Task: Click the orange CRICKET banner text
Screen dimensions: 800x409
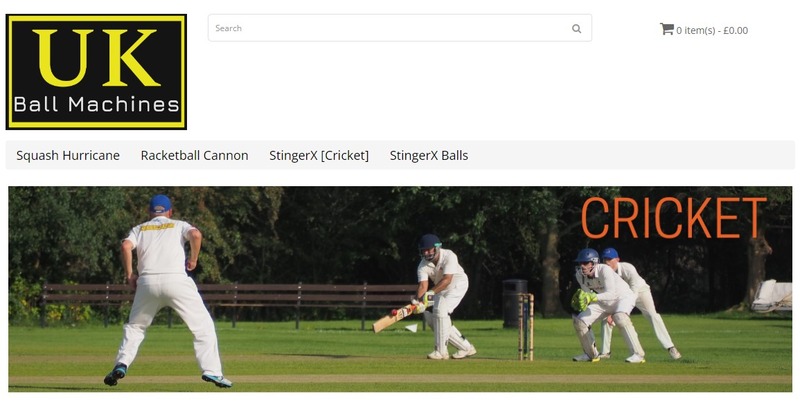Action: click(673, 218)
